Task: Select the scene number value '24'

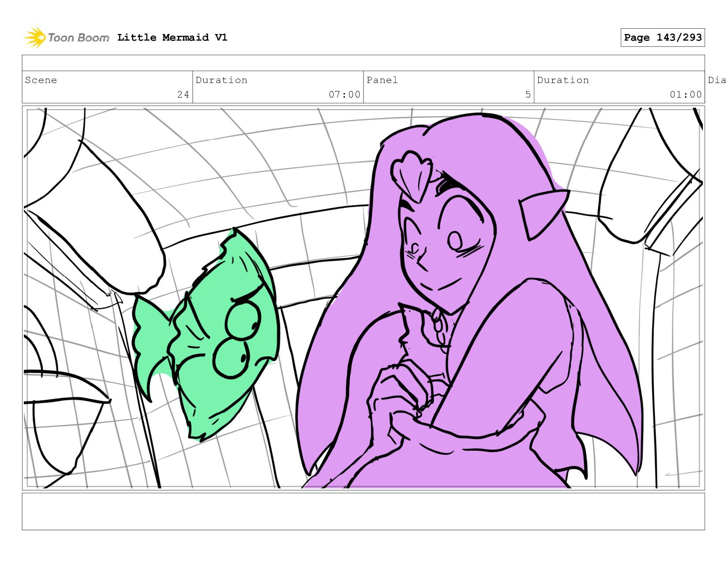Action: pos(183,94)
